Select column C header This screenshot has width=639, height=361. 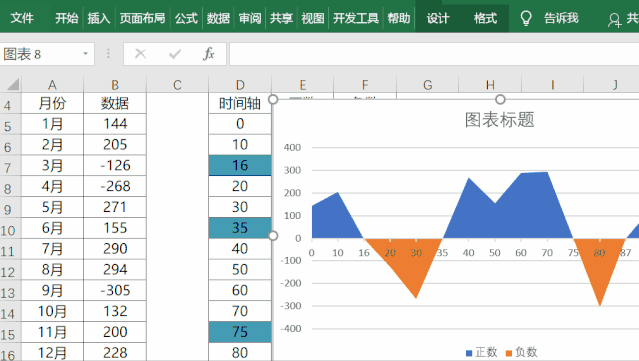(177, 85)
